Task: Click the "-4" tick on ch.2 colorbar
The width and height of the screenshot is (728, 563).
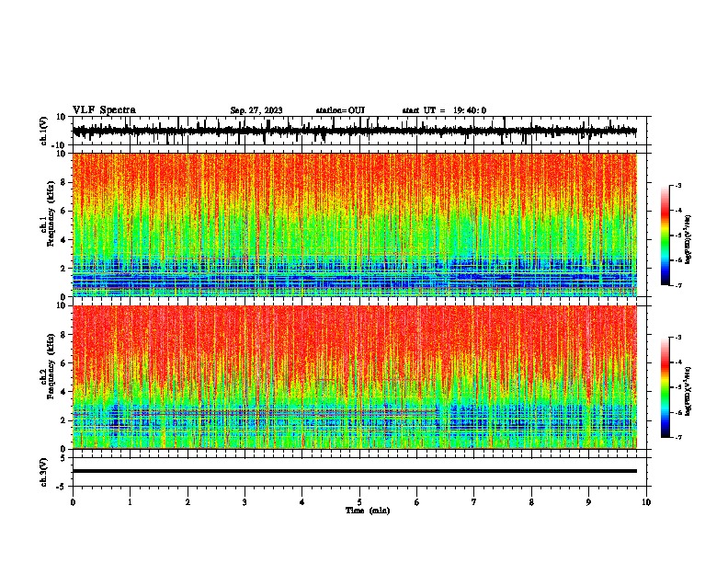Action: point(678,362)
